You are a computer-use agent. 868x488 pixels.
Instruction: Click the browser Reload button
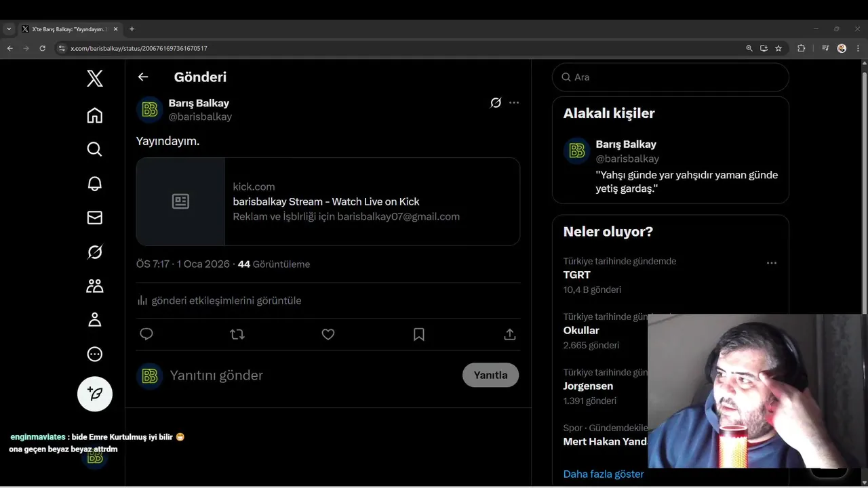42,48
